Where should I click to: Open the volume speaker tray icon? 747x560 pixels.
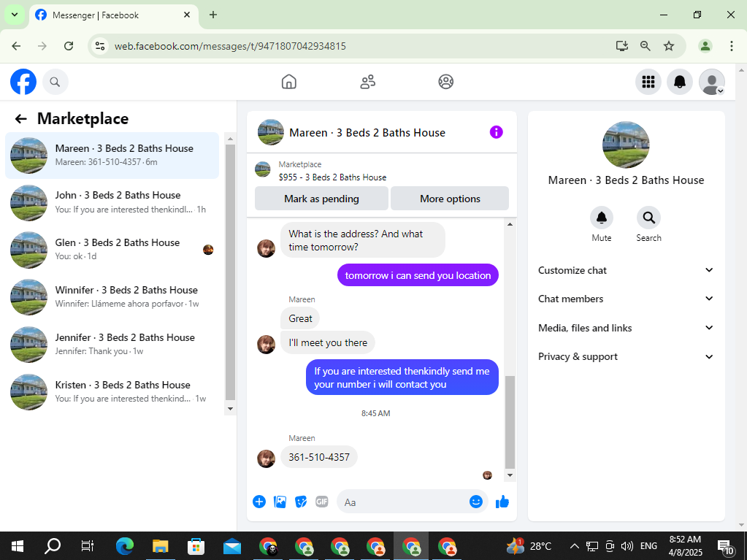pyautogui.click(x=627, y=545)
